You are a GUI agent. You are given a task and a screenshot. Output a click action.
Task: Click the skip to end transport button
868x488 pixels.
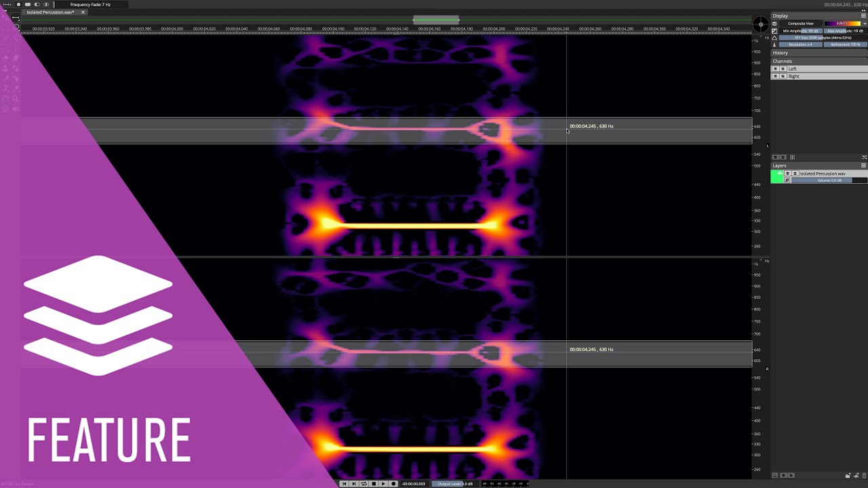(x=353, y=484)
